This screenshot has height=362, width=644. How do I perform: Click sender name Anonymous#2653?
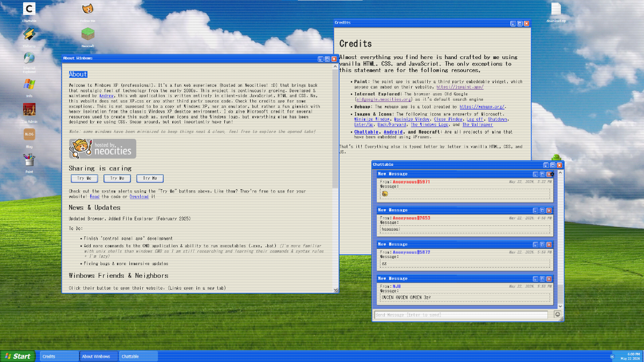[411, 218]
